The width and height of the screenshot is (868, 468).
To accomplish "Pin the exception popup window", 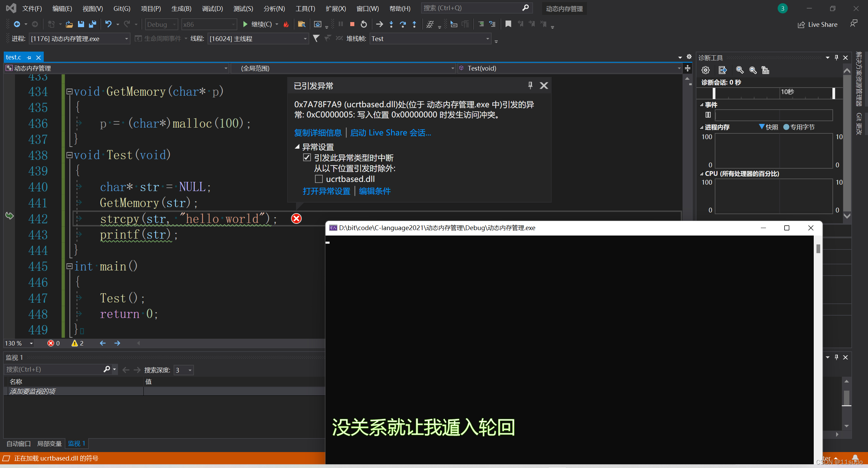I will point(530,86).
